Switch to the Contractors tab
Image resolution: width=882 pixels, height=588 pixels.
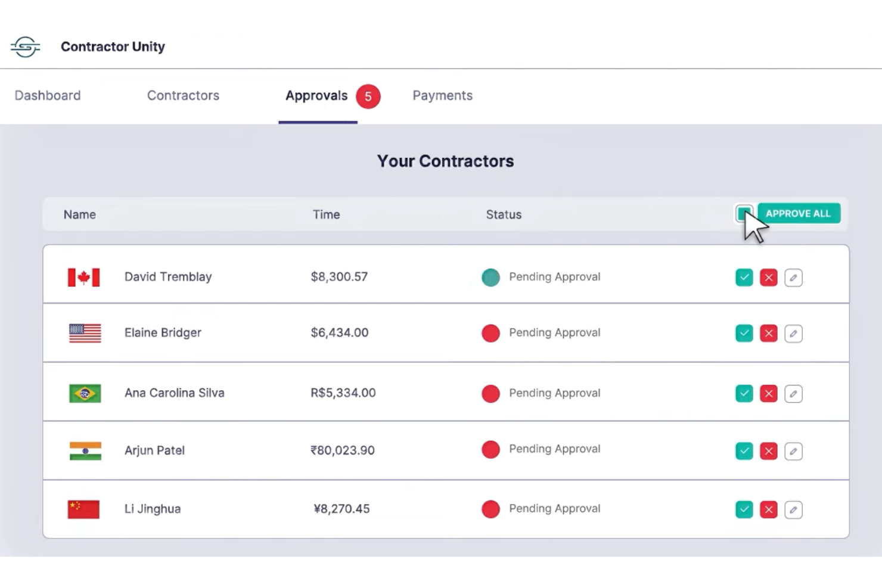[183, 95]
